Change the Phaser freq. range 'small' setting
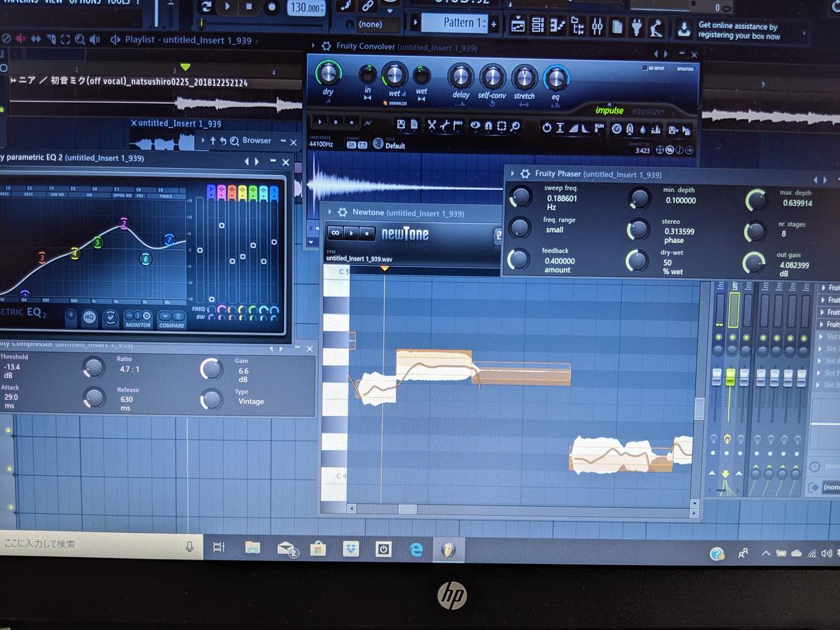This screenshot has width=840, height=630. pos(554,230)
